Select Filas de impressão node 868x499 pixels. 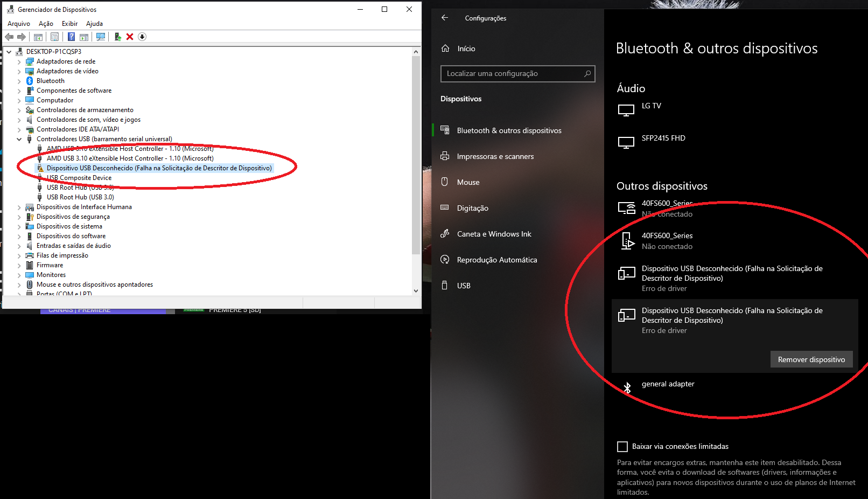coord(62,255)
